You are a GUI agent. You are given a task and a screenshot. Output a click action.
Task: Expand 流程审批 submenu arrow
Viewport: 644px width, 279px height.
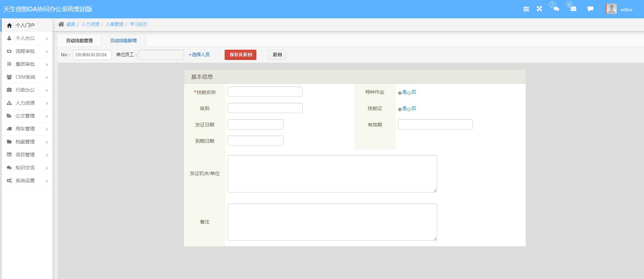(x=47, y=51)
